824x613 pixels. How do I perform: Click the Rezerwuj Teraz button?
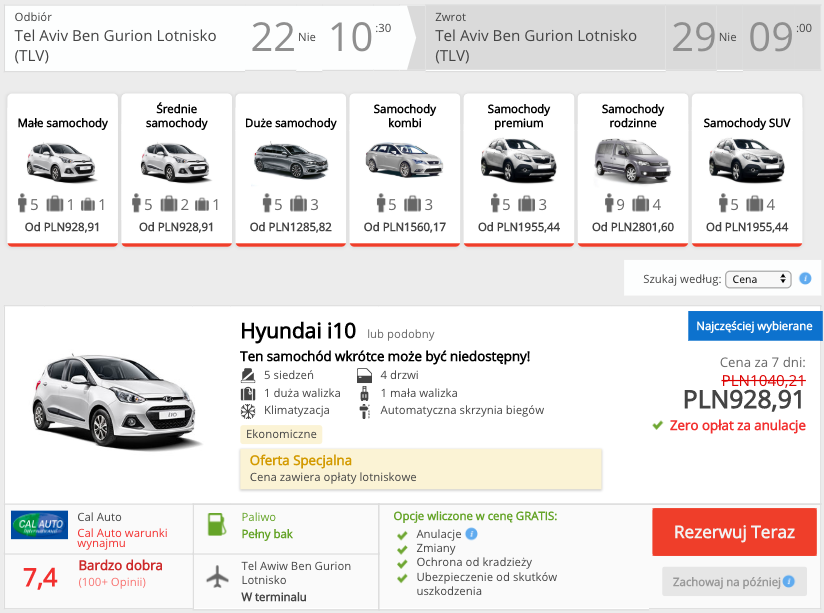click(x=734, y=533)
